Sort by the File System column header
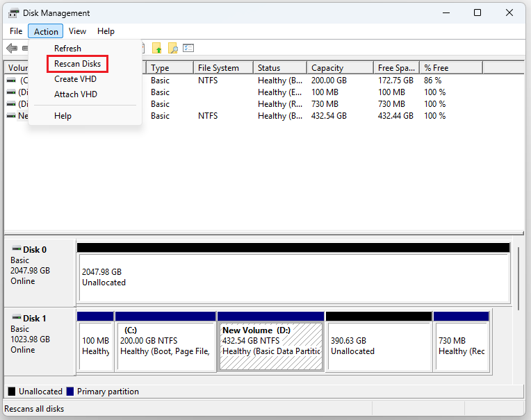Image resolution: width=531 pixels, height=420 pixels. coord(224,67)
